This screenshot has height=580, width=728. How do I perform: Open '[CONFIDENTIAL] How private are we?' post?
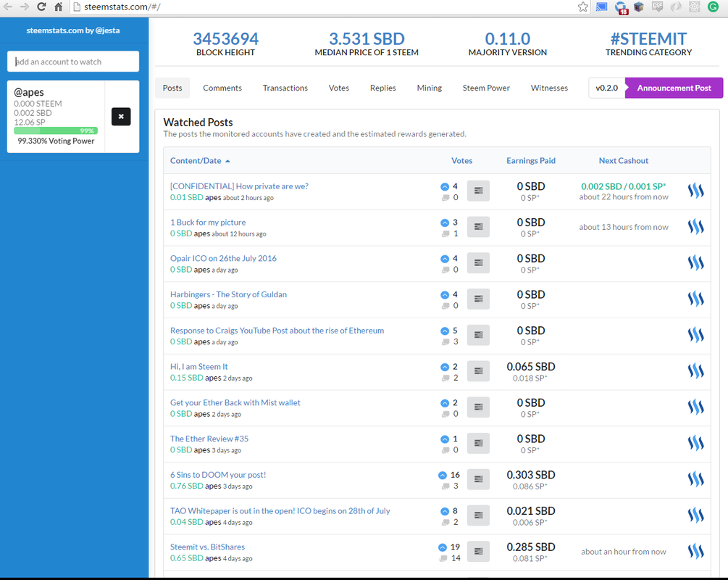[x=239, y=186]
